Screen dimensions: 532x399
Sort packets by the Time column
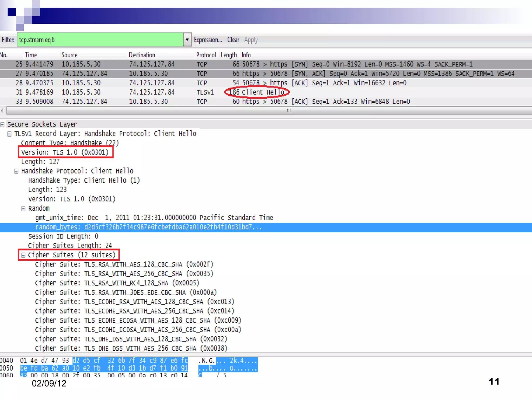[x=31, y=55]
